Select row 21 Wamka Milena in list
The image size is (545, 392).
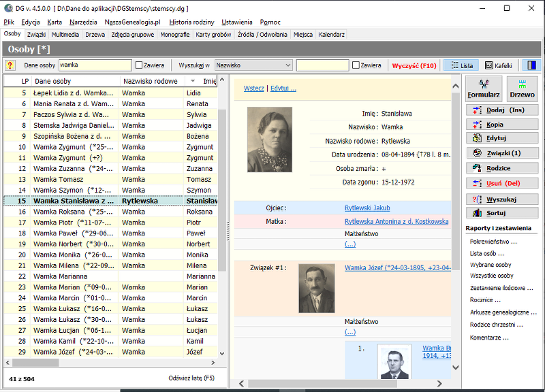click(x=110, y=265)
